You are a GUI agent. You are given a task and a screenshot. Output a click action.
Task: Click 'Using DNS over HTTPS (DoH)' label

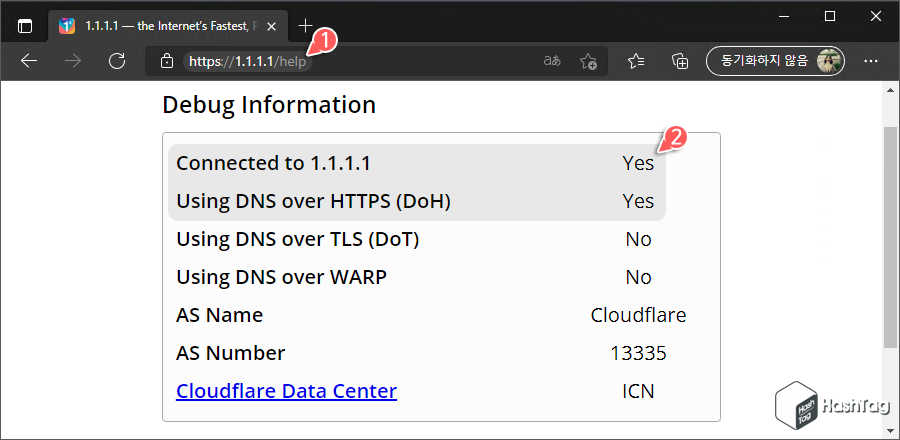click(313, 201)
